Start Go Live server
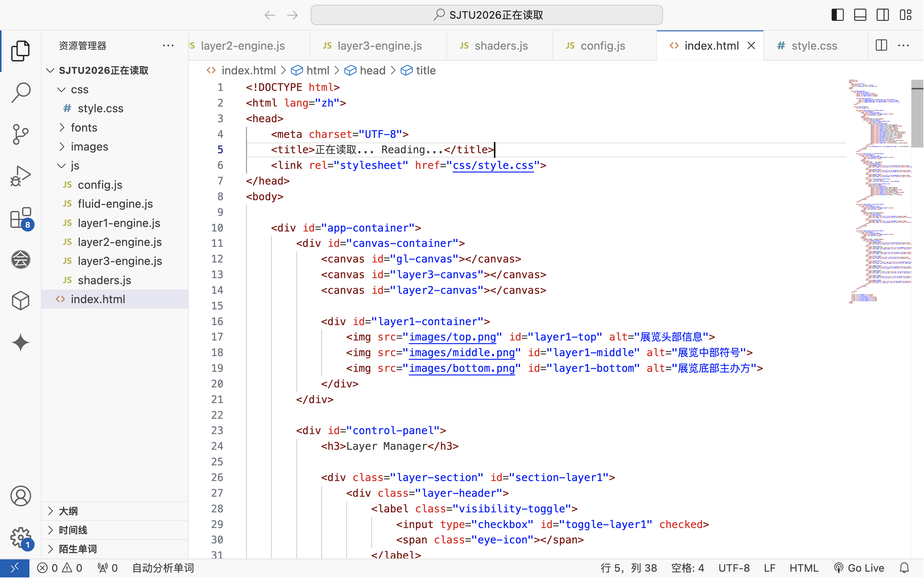924x578 pixels. point(859,568)
